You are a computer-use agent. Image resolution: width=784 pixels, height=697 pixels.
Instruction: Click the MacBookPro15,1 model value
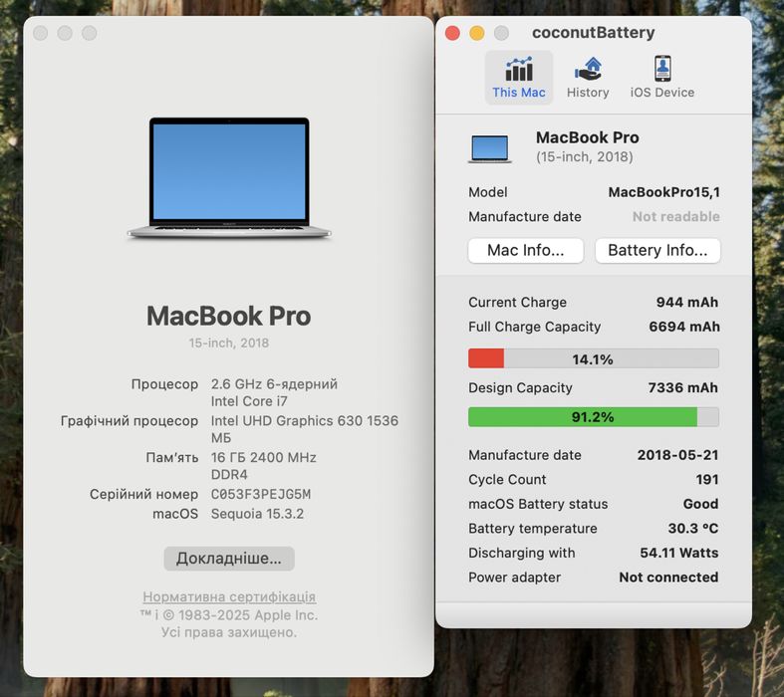tap(664, 192)
